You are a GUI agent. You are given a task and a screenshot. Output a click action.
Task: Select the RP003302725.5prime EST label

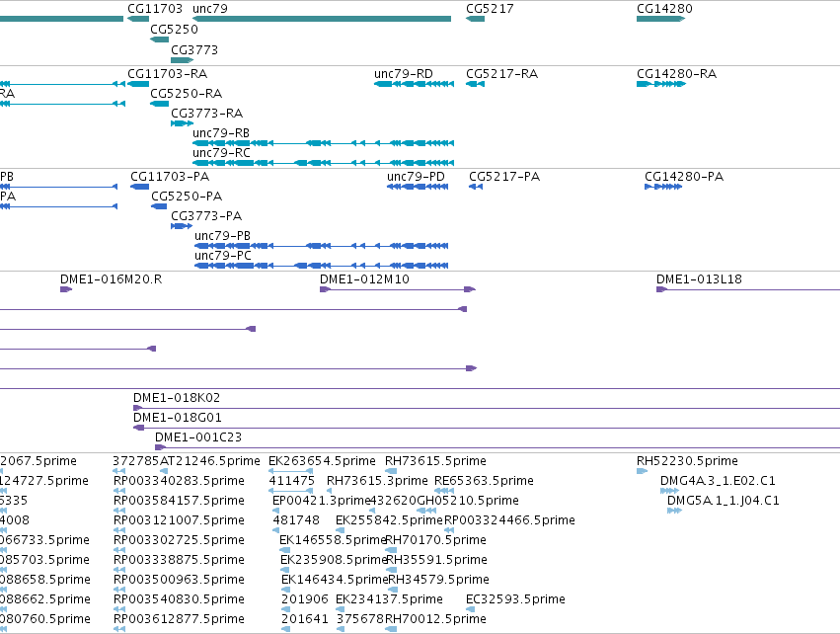pos(179,540)
